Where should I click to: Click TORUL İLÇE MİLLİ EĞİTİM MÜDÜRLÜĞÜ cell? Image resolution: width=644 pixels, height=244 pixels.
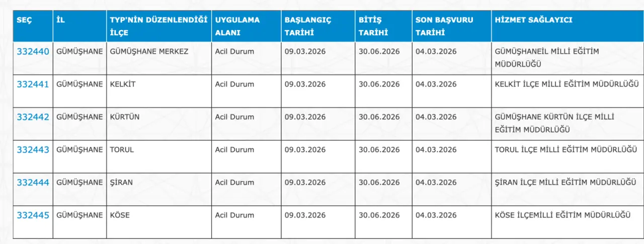pos(567,149)
